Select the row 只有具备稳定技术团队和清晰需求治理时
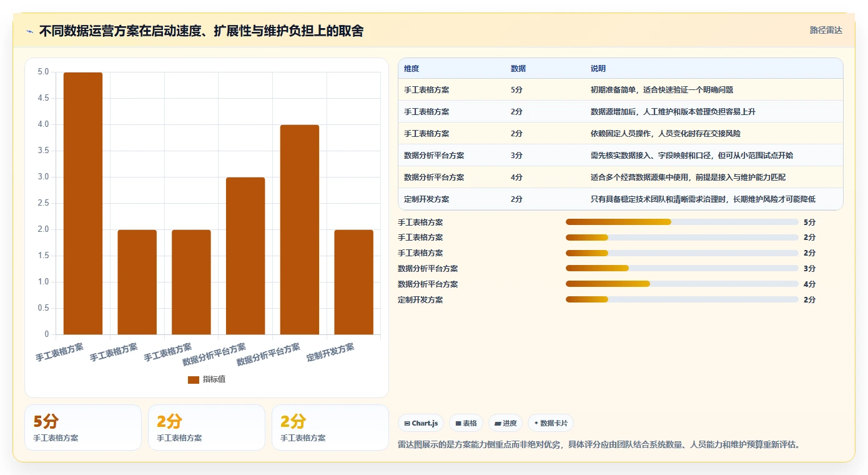868x475 pixels. [621, 199]
